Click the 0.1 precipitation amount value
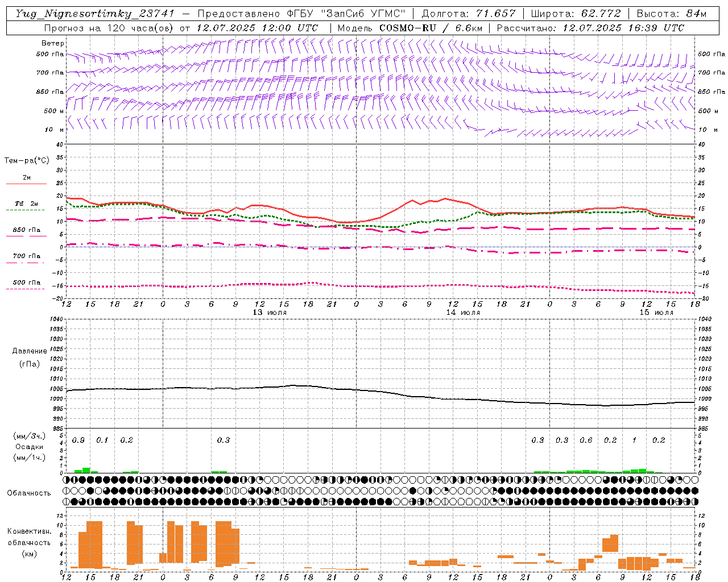This screenshot has width=728, height=582. pyautogui.click(x=102, y=440)
